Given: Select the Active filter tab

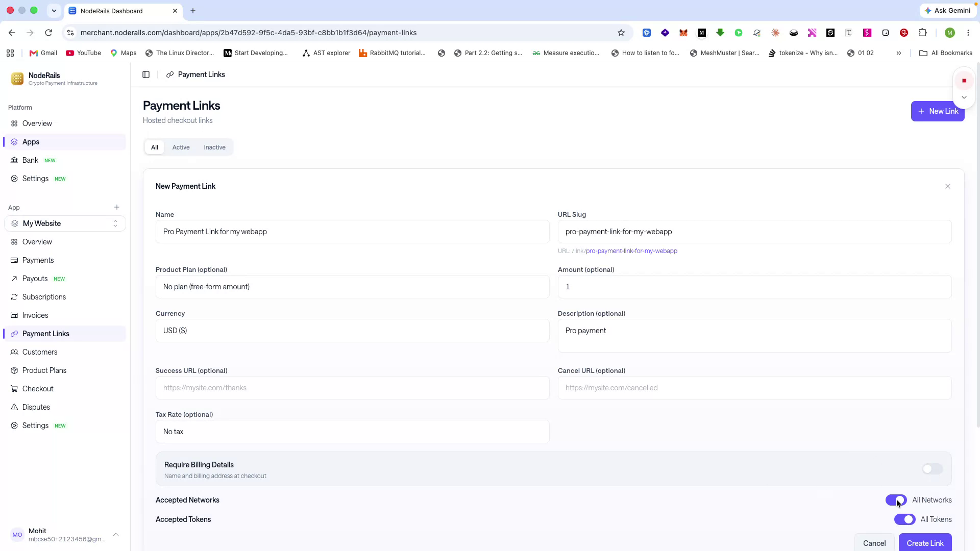Looking at the screenshot, I should click(181, 147).
